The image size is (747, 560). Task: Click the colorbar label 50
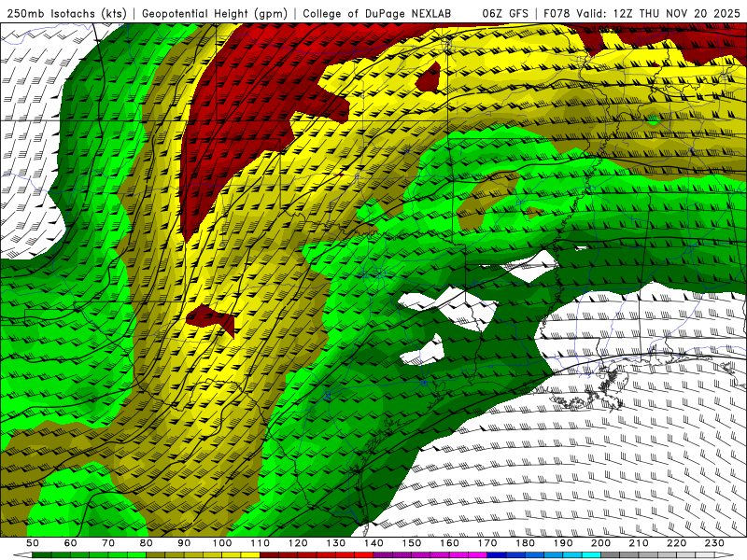click(33, 543)
